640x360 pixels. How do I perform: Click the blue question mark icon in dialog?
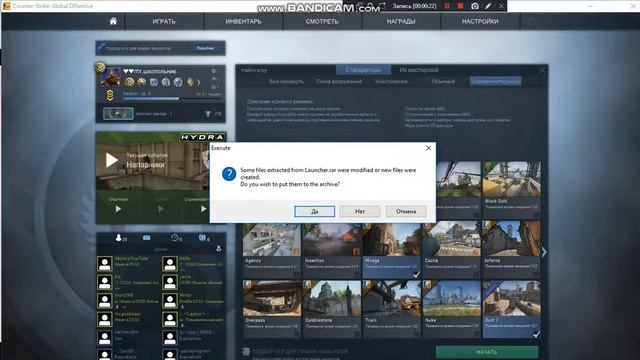tap(229, 174)
